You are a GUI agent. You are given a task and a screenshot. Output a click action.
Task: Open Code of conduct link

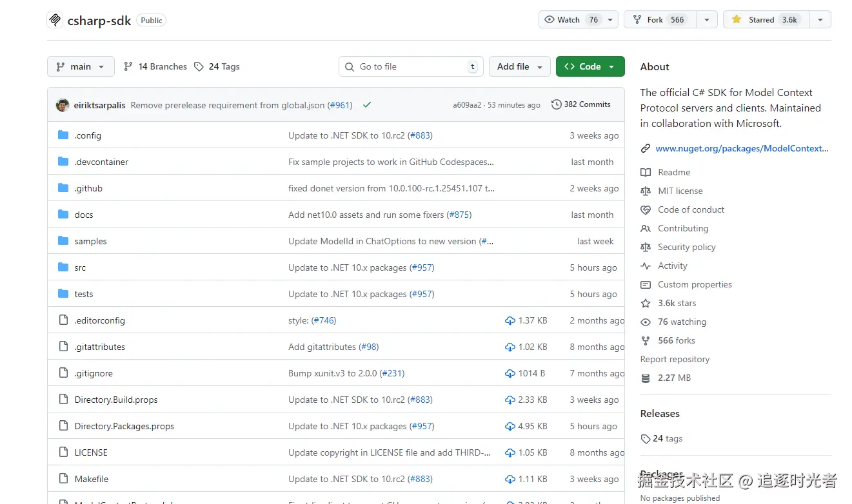tap(691, 209)
